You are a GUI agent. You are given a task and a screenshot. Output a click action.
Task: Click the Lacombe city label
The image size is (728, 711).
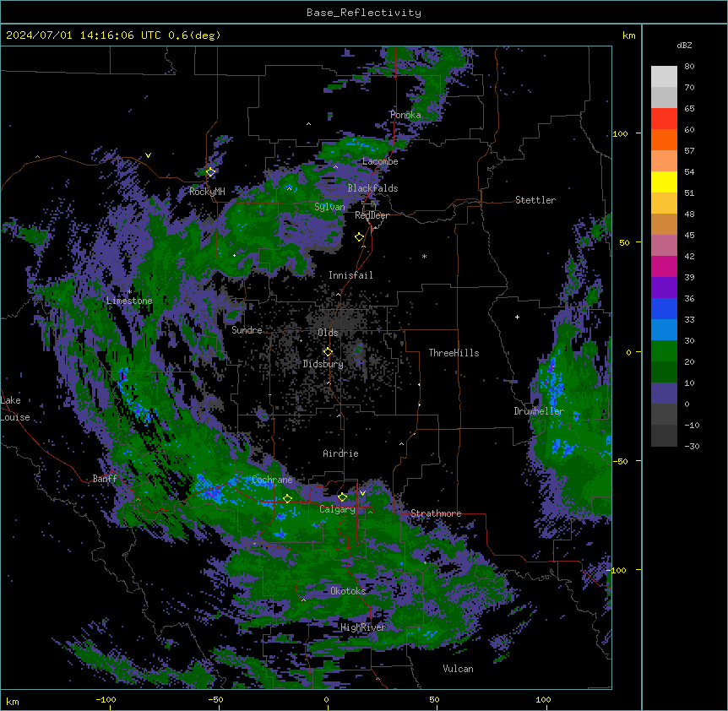380,161
